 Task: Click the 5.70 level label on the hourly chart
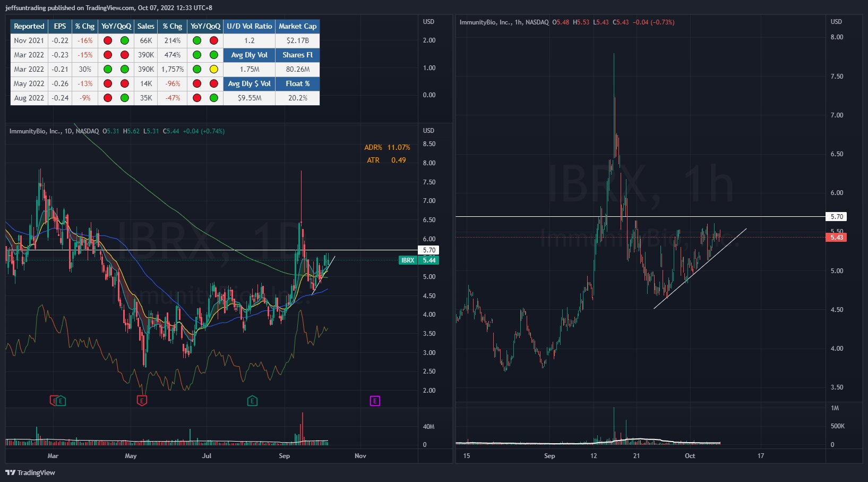(x=836, y=216)
